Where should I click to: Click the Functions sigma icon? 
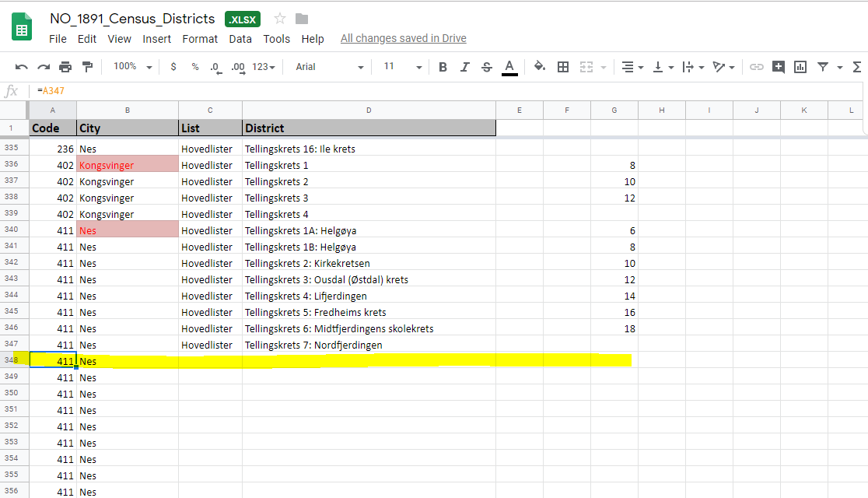pyautogui.click(x=856, y=67)
